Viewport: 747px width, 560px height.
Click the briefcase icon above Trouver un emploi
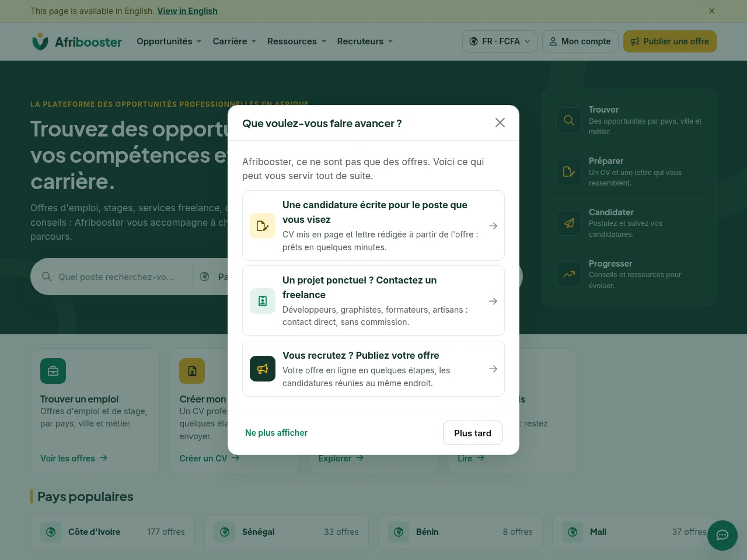pos(53,371)
